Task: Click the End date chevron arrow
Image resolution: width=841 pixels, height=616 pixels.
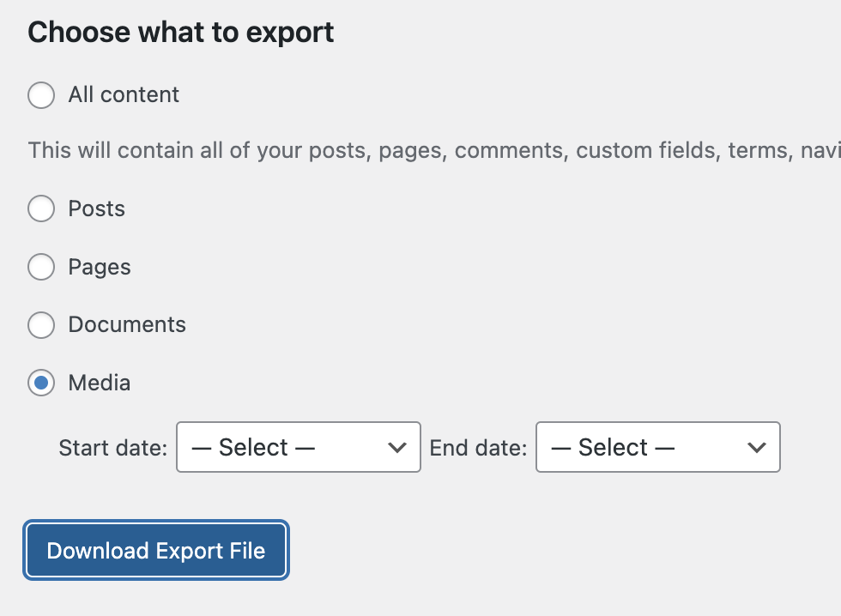Action: tap(755, 447)
